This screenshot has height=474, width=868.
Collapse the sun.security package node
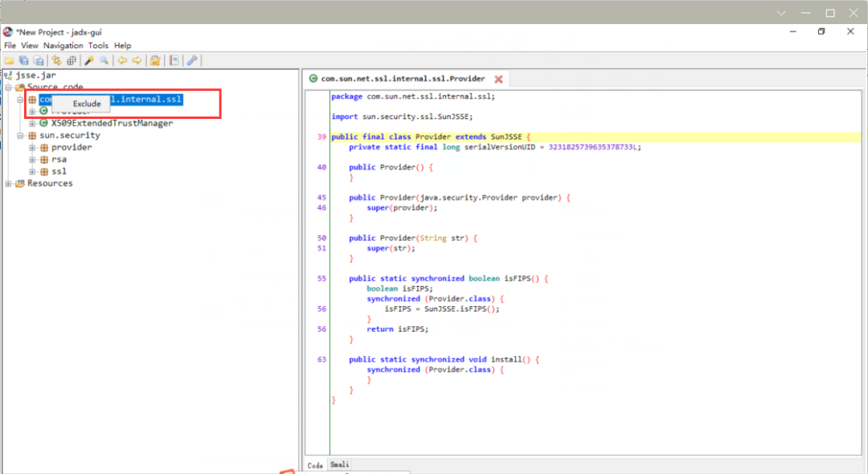(21, 136)
